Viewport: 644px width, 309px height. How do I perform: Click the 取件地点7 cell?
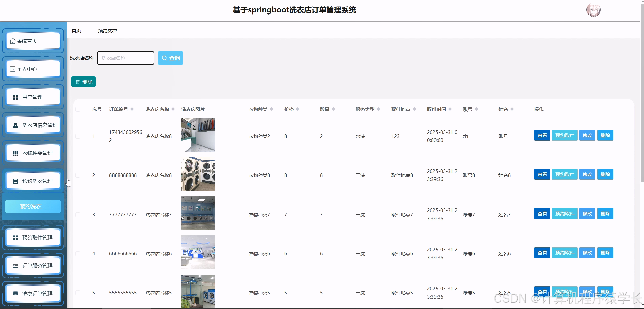click(402, 215)
